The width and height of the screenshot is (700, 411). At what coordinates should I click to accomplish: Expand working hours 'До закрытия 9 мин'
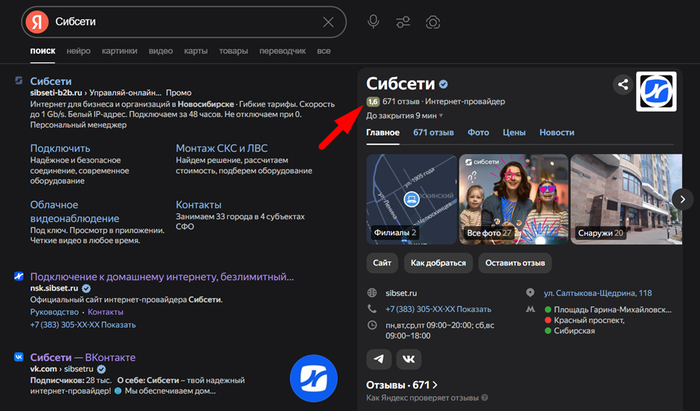(405, 116)
